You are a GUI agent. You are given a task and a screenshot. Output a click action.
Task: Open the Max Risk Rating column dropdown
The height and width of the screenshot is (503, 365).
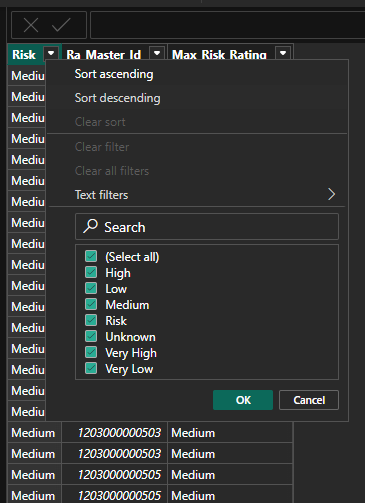click(x=283, y=53)
